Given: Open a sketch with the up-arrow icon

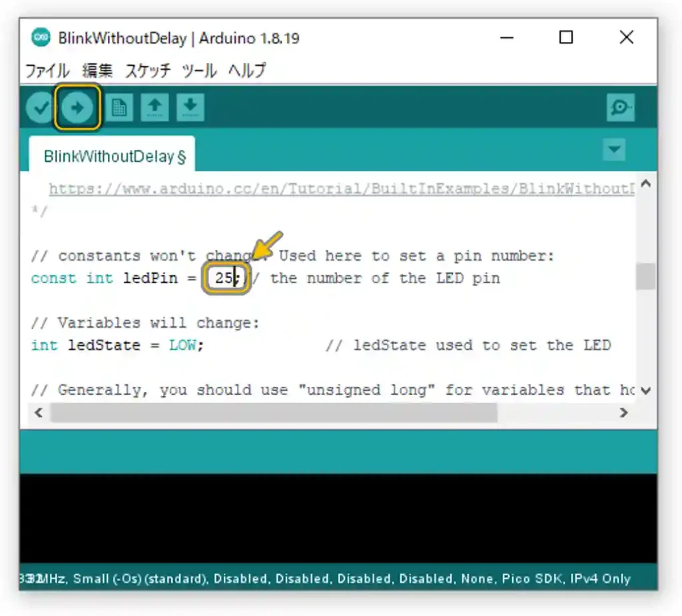Looking at the screenshot, I should coord(155,107).
